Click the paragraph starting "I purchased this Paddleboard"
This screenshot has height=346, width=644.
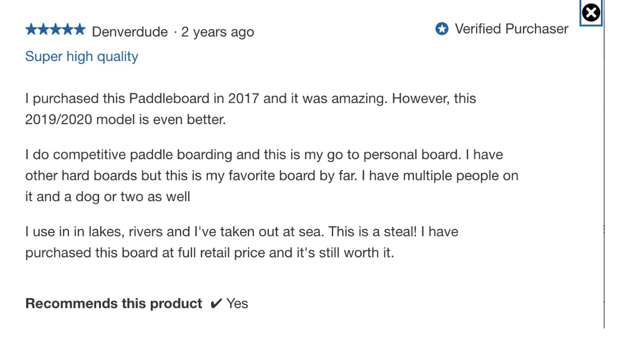tap(250, 109)
